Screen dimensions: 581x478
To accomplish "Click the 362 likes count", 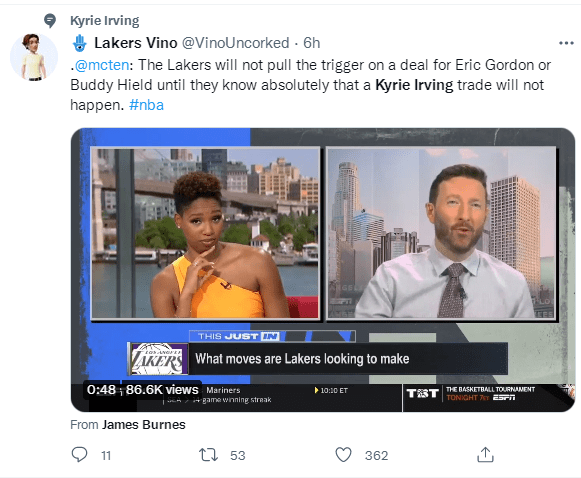I will [376, 455].
